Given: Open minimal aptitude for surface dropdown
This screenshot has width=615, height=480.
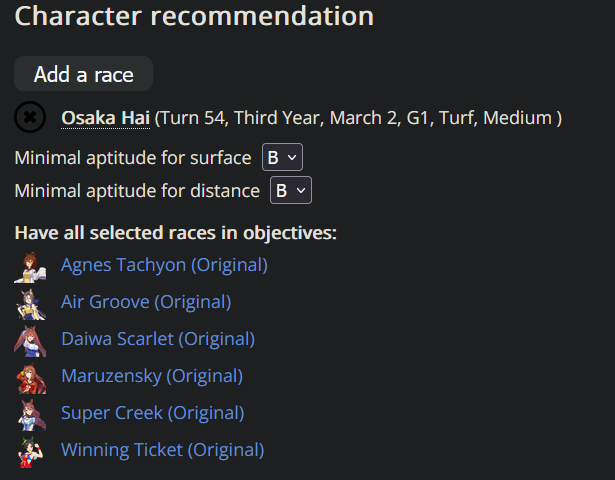Looking at the screenshot, I should [x=282, y=157].
